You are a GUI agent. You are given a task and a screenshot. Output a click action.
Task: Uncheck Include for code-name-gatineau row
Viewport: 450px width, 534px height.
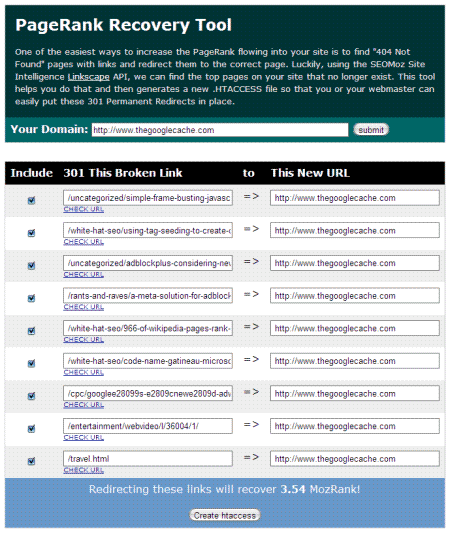[31, 363]
